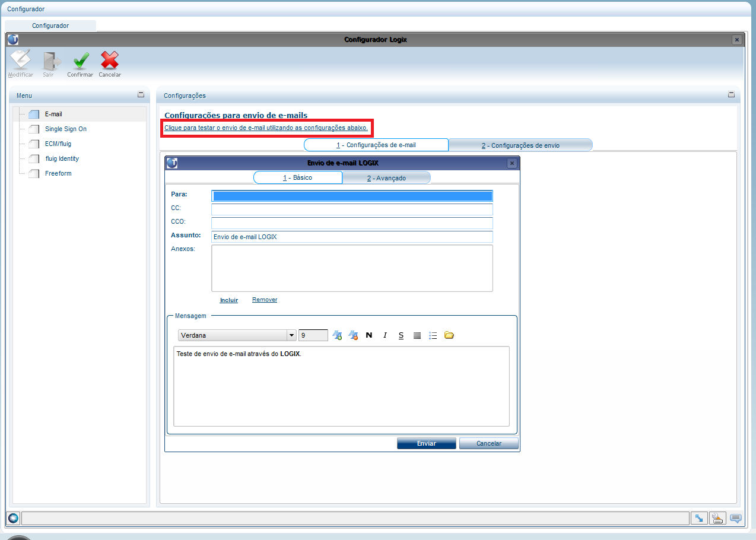Click the Cancelar red X toolbar icon
The width and height of the screenshot is (756, 540).
click(x=110, y=61)
